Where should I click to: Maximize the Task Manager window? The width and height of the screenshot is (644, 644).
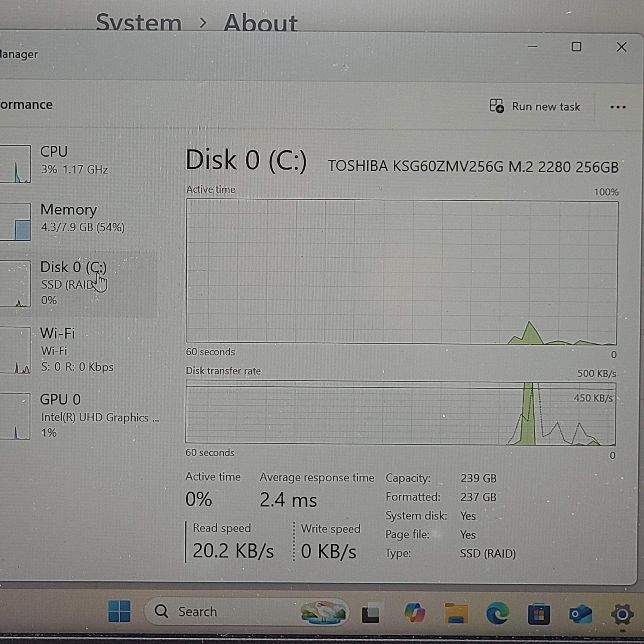coord(576,47)
